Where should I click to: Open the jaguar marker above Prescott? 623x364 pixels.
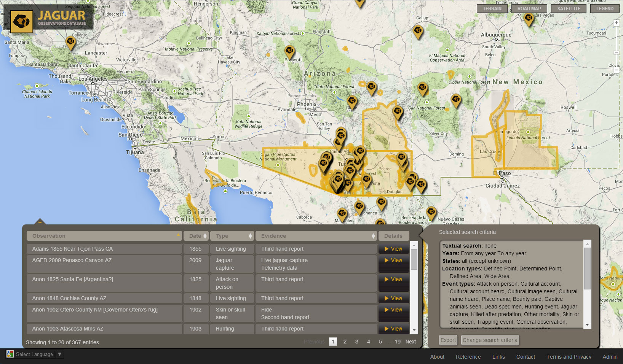pyautogui.click(x=289, y=52)
